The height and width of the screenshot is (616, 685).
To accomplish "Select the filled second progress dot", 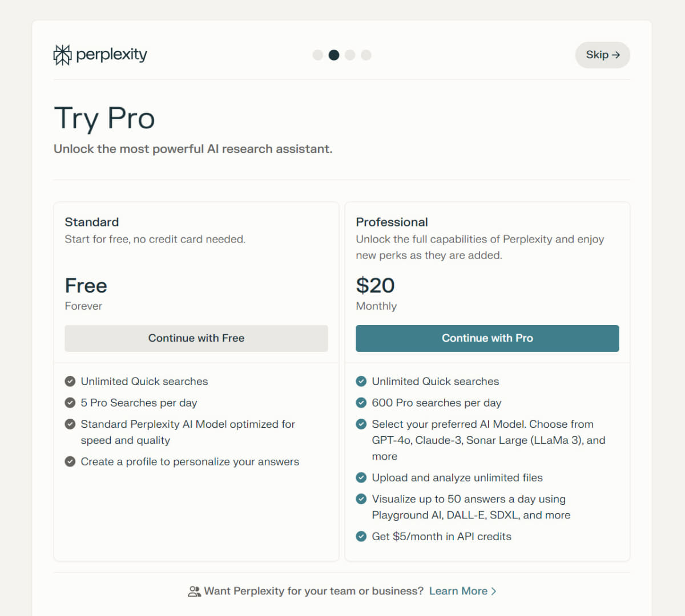I will [x=334, y=55].
